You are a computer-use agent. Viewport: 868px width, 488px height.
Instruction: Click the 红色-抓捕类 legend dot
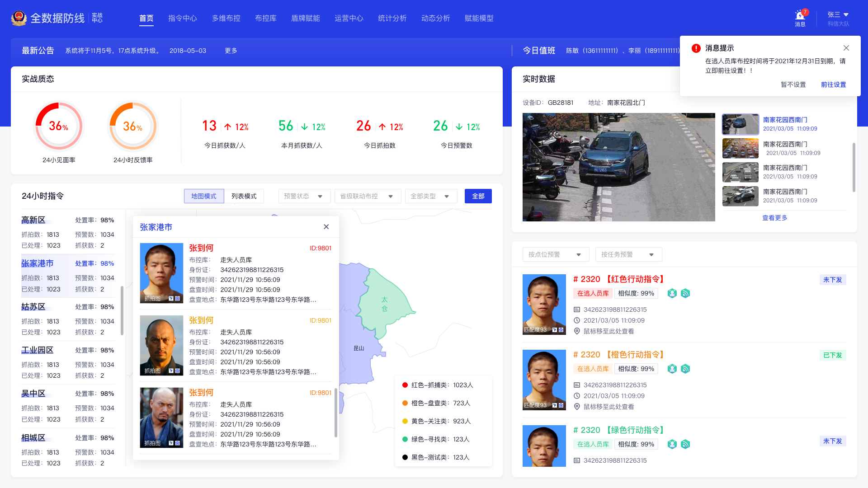[405, 385]
